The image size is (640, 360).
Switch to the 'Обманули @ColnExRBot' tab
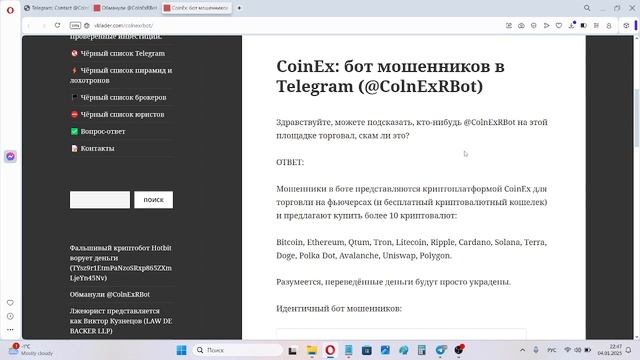[x=126, y=8]
